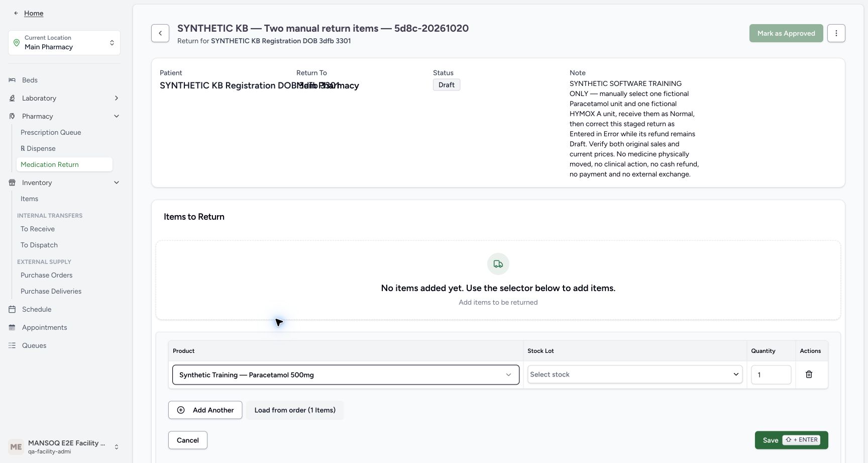Follow the Home link
This screenshot has height=463, width=868.
tap(34, 13)
